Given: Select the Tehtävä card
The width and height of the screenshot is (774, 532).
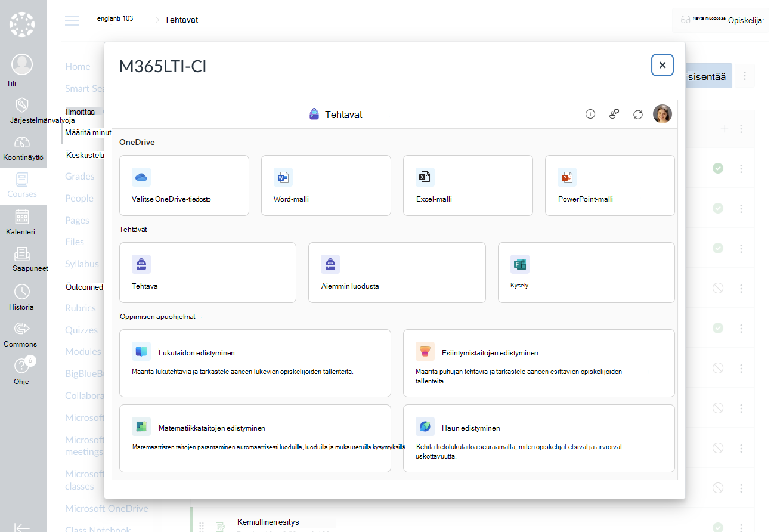Looking at the screenshot, I should click(208, 273).
